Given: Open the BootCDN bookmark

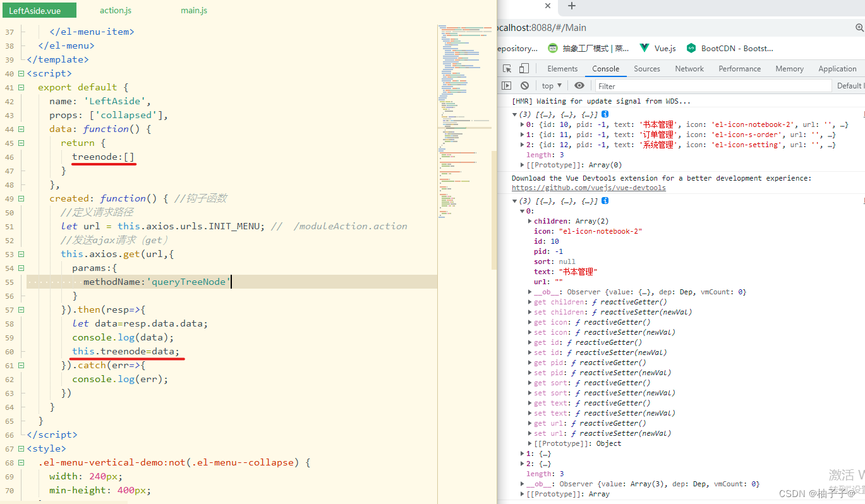Looking at the screenshot, I should tap(730, 48).
